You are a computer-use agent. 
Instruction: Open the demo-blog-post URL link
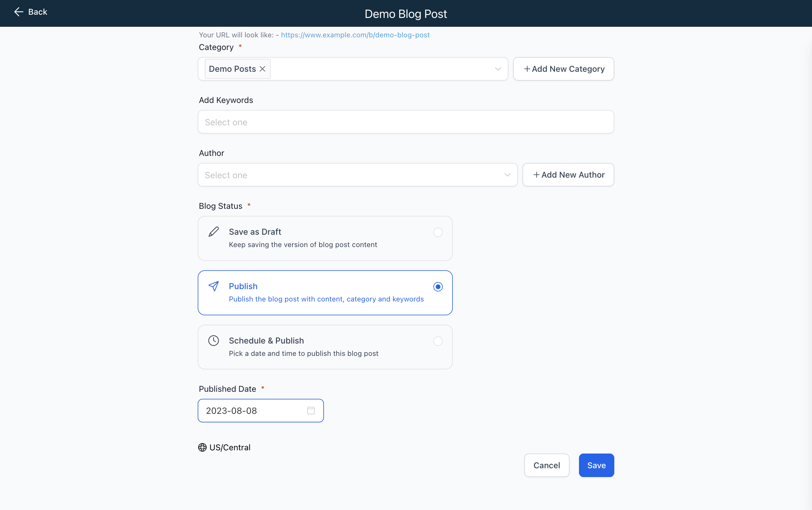tap(355, 35)
